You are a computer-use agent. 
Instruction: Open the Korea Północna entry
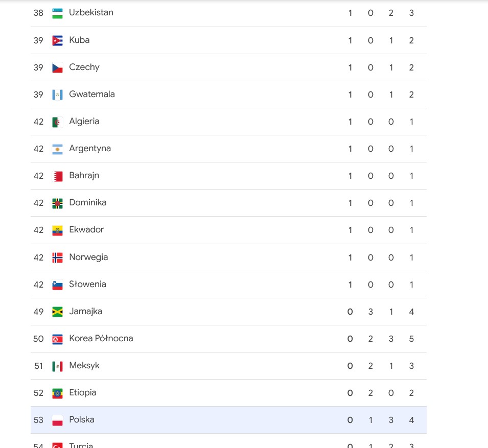(101, 338)
